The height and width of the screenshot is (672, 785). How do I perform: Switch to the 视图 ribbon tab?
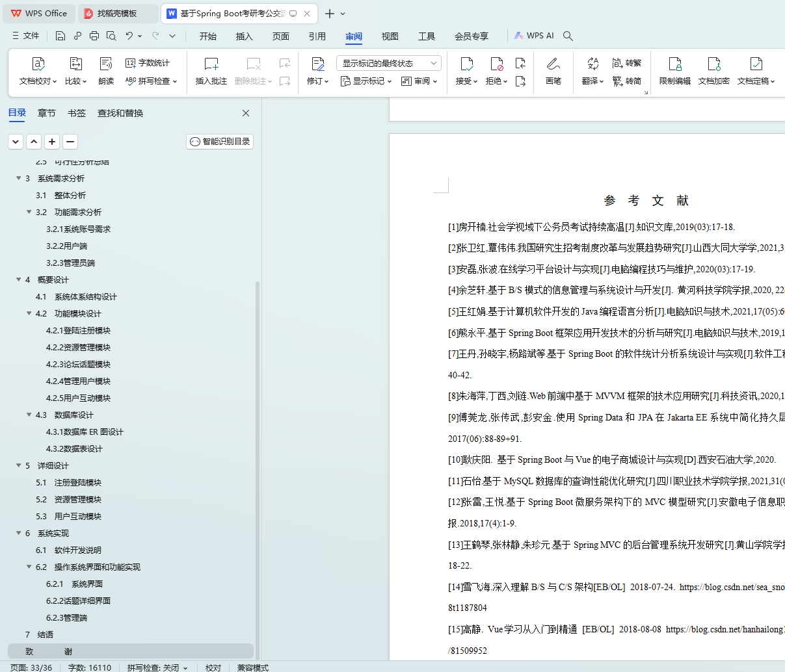click(x=390, y=36)
